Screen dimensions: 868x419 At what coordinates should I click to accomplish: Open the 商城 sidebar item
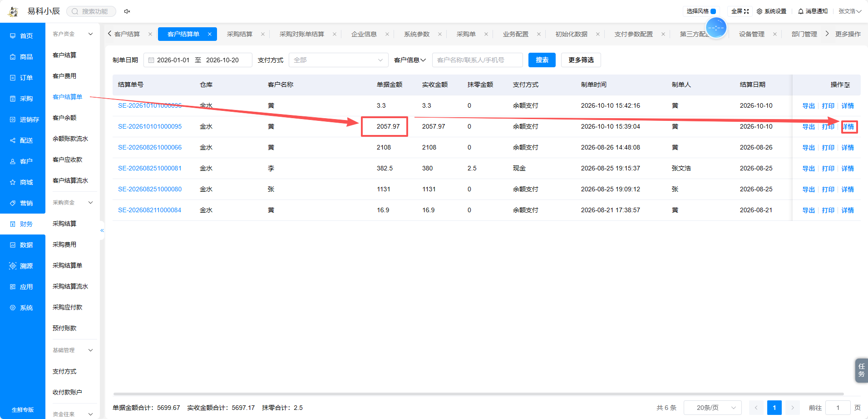(22, 182)
